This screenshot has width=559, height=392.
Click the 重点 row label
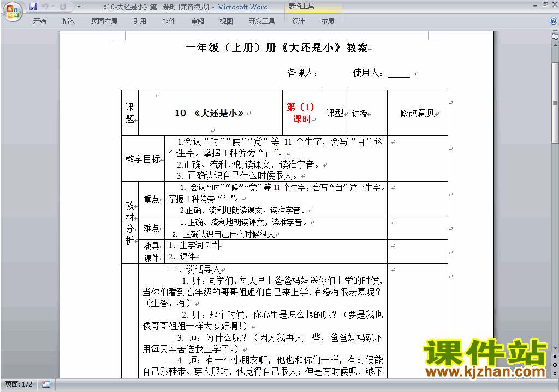152,199
